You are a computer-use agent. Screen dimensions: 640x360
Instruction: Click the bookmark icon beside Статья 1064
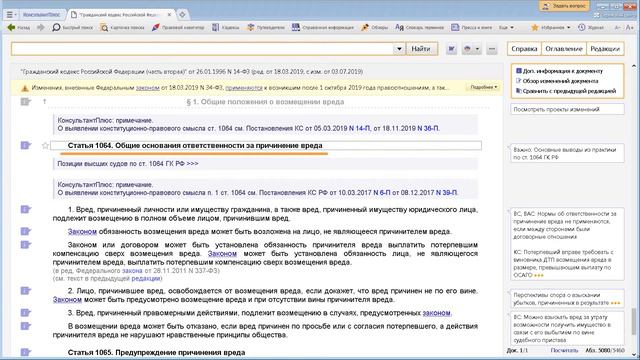click(x=26, y=145)
